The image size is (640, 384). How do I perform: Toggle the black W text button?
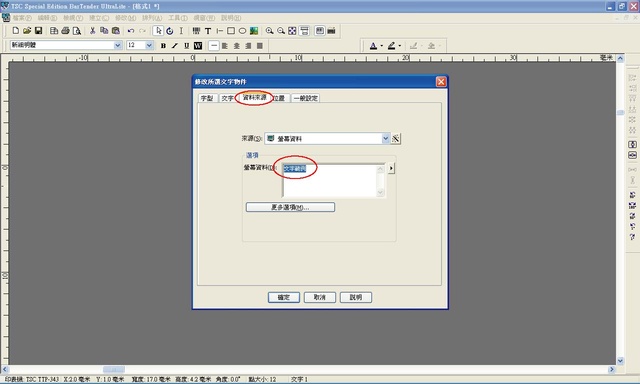[198, 46]
